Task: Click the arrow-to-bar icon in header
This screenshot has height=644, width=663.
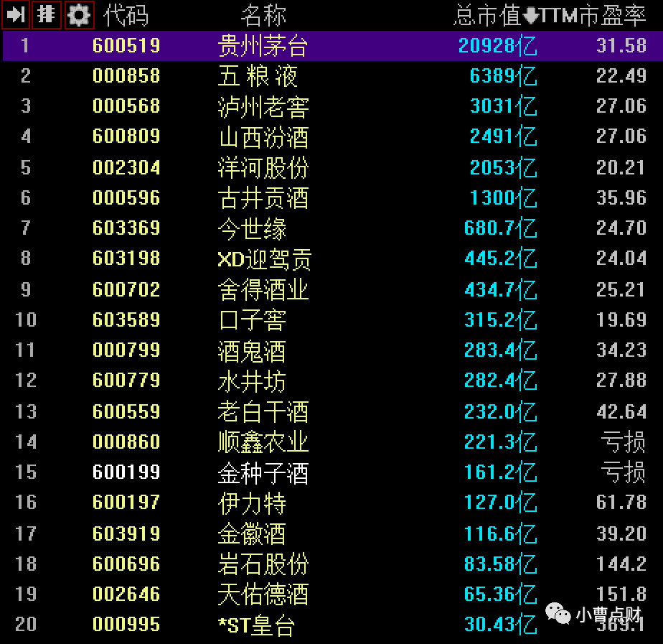Action: [x=16, y=14]
